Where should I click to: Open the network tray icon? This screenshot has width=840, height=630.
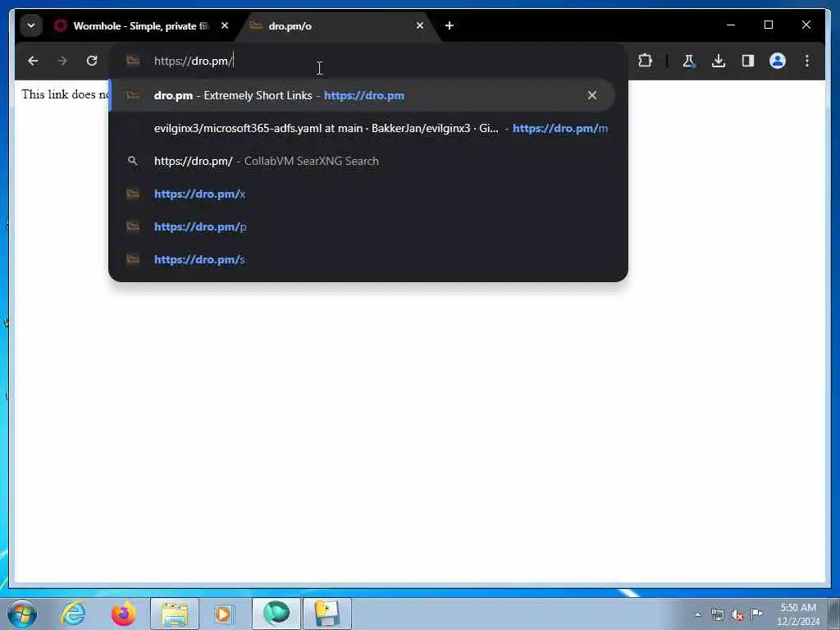pyautogui.click(x=717, y=614)
